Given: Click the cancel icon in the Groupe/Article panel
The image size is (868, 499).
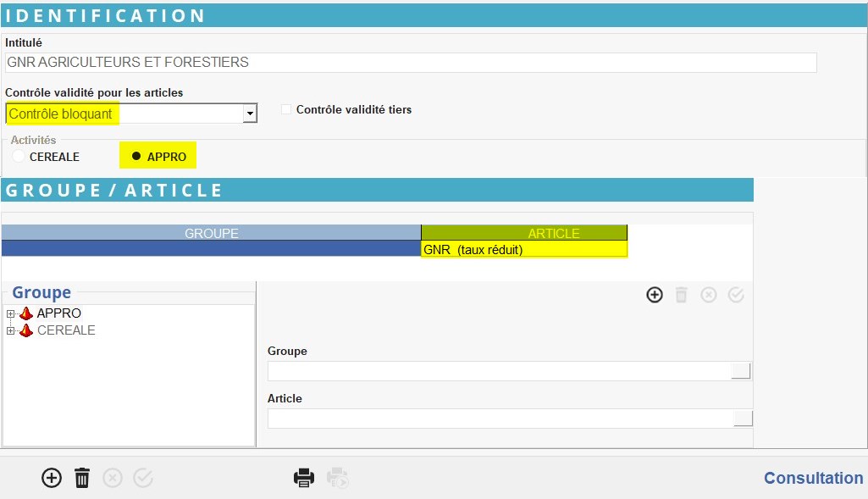Looking at the screenshot, I should coord(709,295).
